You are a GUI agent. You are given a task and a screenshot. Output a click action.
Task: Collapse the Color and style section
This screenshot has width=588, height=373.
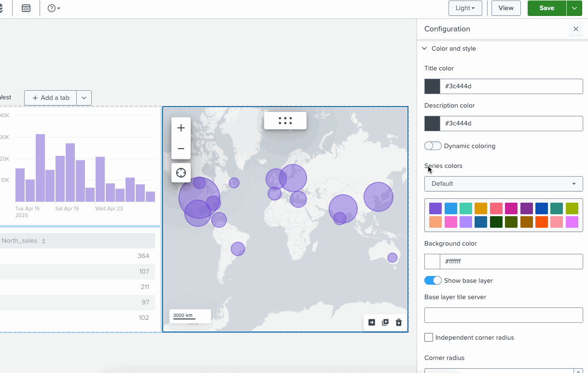click(x=424, y=48)
